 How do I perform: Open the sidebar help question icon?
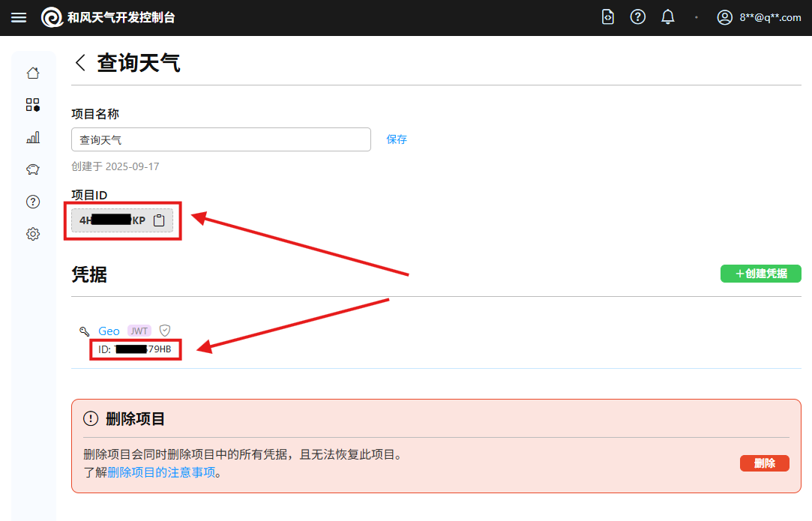33,202
